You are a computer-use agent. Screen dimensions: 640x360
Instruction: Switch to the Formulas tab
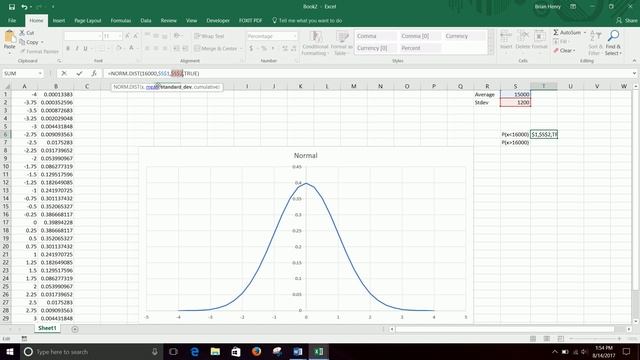tap(121, 20)
